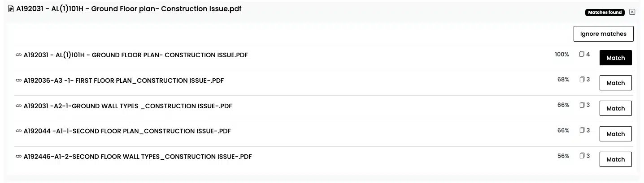
Task: Match the A192036 First Floor Plan file
Action: point(615,83)
